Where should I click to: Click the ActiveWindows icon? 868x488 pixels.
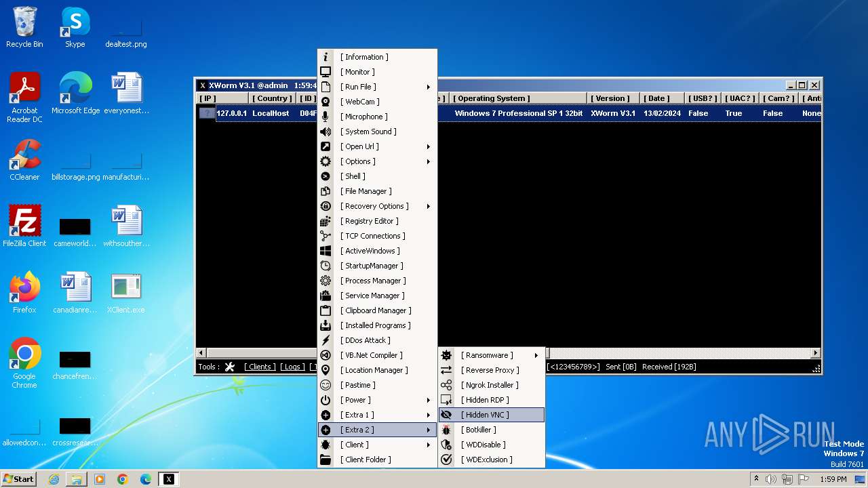click(325, 251)
